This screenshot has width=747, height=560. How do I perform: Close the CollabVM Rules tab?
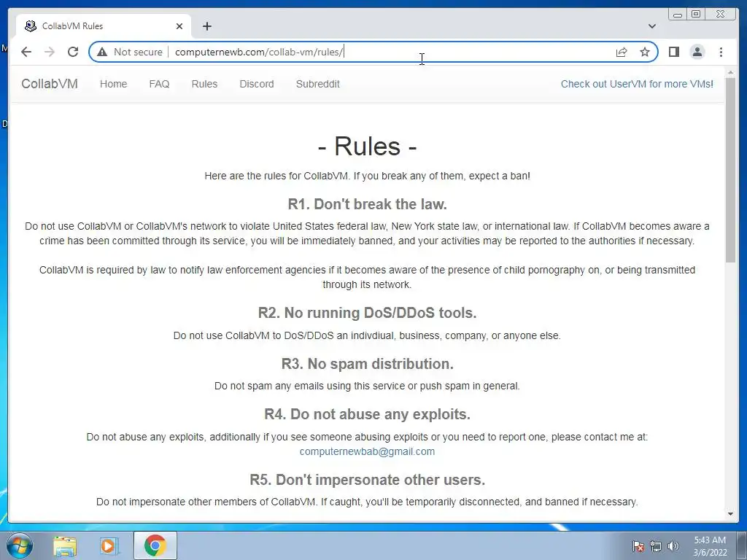pos(179,26)
